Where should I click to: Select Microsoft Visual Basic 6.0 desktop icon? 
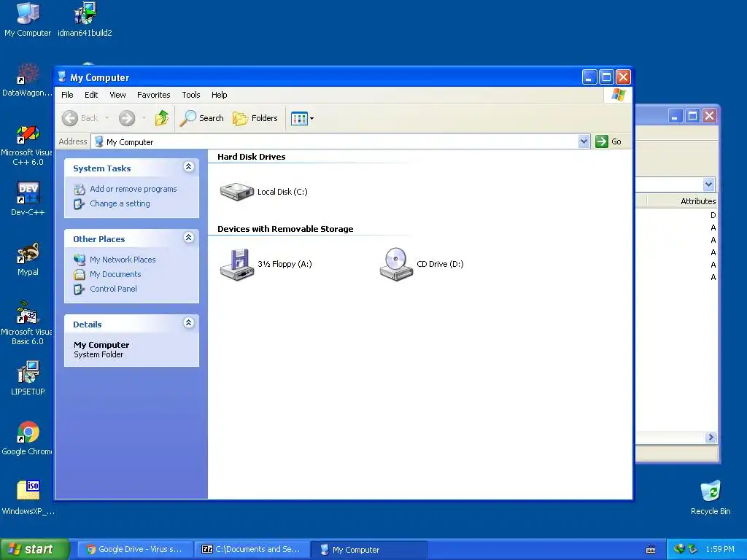coord(27,324)
